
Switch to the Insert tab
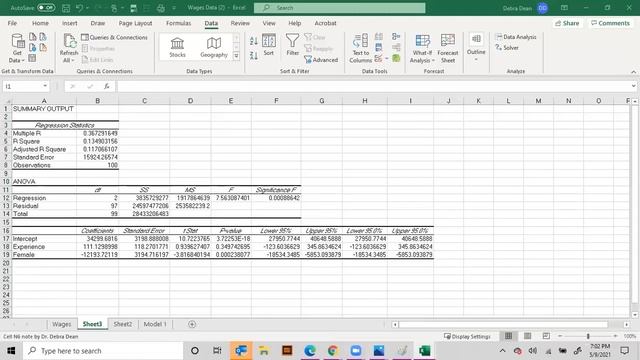(69, 23)
